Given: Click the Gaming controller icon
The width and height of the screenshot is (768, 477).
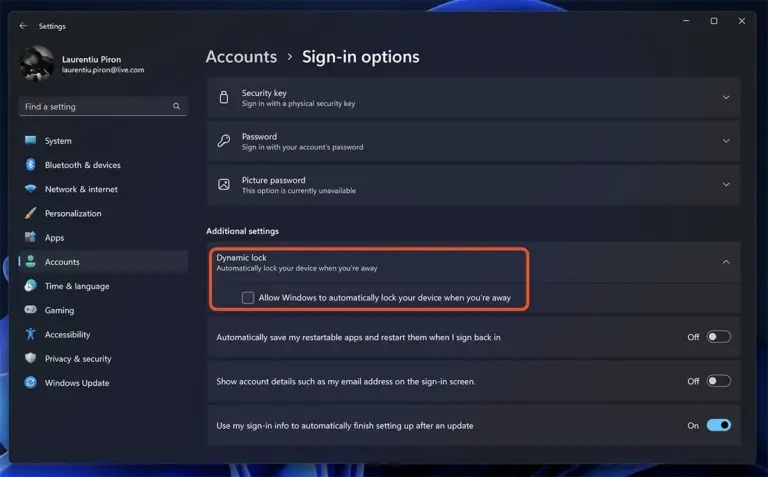Looking at the screenshot, I should pyautogui.click(x=30, y=310).
